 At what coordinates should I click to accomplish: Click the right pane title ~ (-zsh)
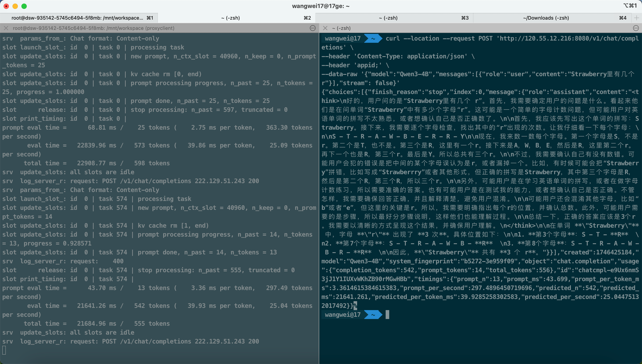pos(341,28)
